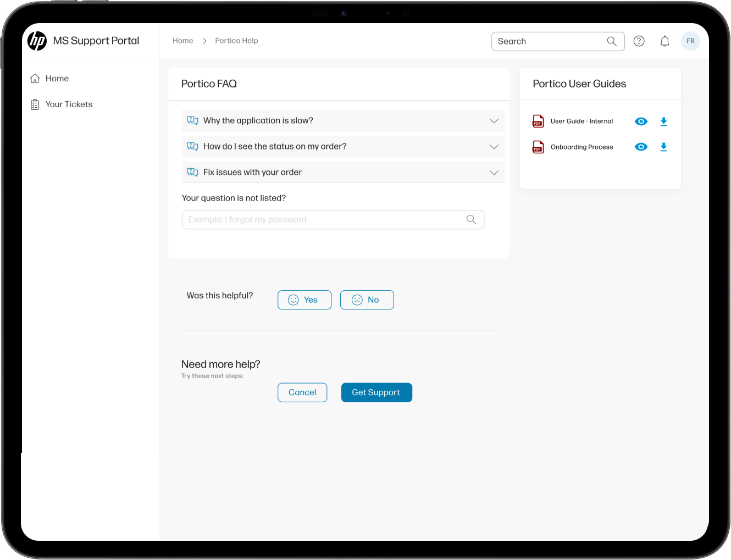Click the 'Why the application is slow?' question text
The height and width of the screenshot is (560, 731).
(x=258, y=120)
